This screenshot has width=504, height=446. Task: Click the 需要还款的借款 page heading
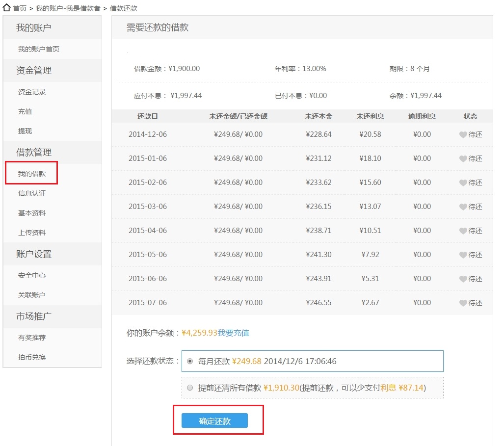pyautogui.click(x=158, y=27)
